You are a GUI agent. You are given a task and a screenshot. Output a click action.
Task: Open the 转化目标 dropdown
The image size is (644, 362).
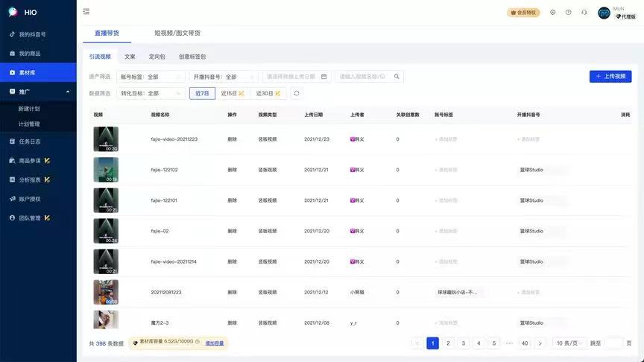(x=151, y=94)
